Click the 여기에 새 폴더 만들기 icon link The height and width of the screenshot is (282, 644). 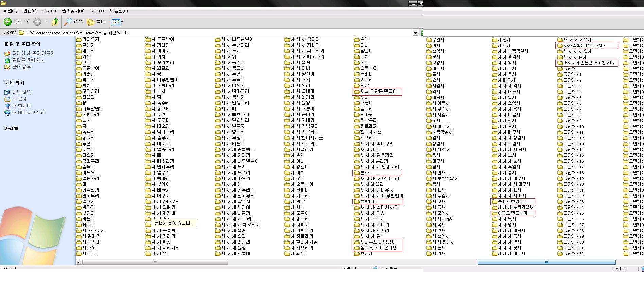click(7, 53)
